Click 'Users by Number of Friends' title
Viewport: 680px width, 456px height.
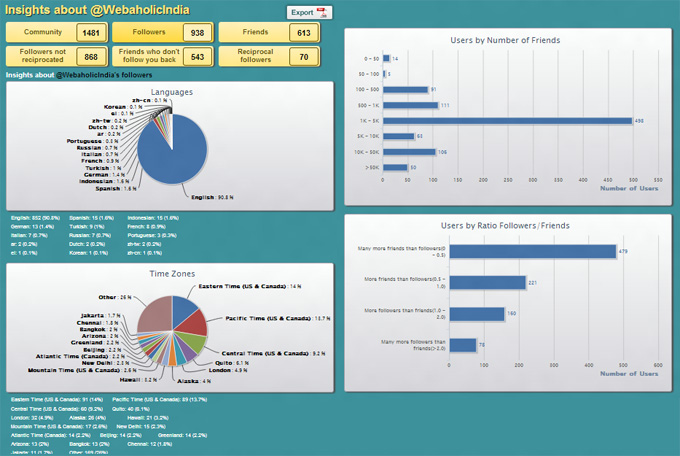[x=505, y=40]
